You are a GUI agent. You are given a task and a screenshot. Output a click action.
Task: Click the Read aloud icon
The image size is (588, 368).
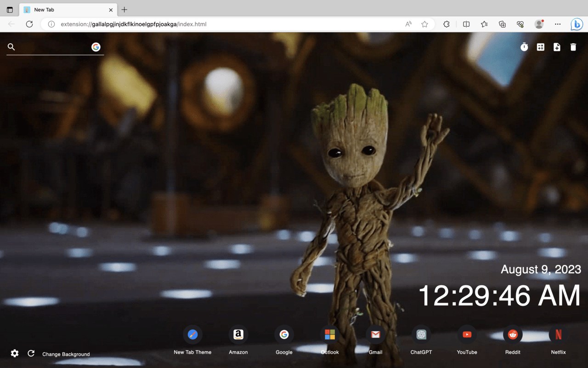(x=408, y=24)
